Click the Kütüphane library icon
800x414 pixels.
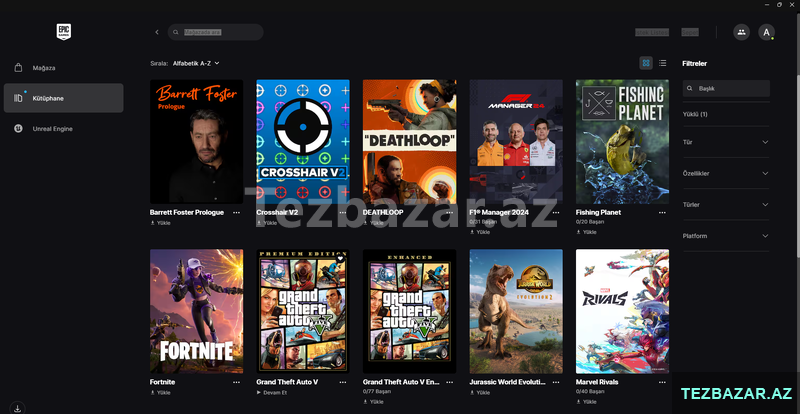[18, 98]
